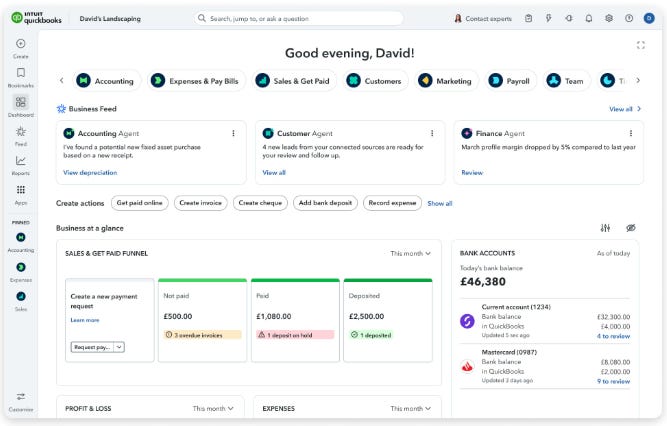This screenshot has height=426, width=667.
Task: Select the Team category chip
Action: (x=566, y=81)
